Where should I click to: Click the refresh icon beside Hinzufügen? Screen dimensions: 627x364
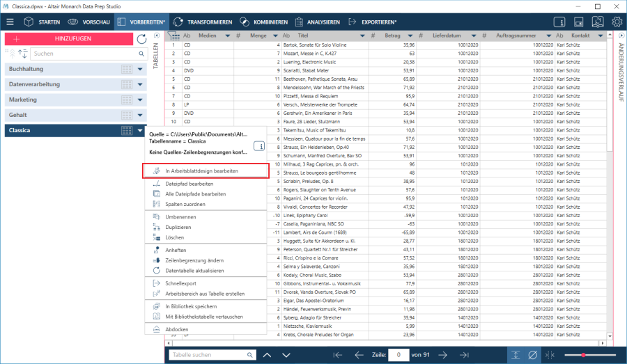point(141,40)
